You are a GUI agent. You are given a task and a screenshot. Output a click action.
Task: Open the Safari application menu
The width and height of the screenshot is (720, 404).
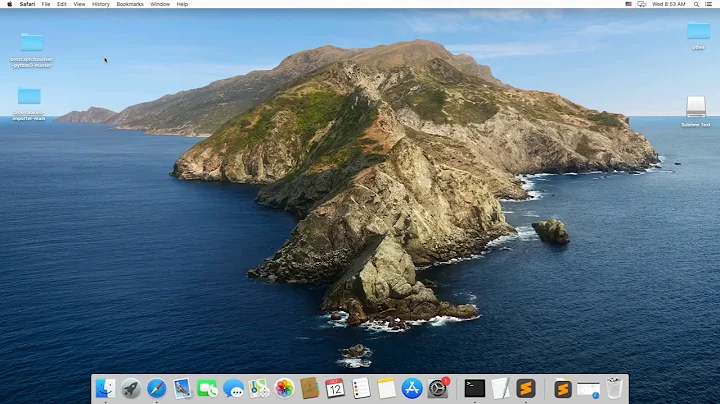[27, 4]
